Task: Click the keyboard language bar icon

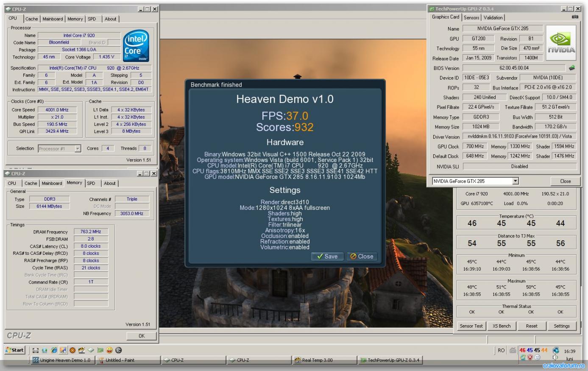Action: click(x=513, y=351)
